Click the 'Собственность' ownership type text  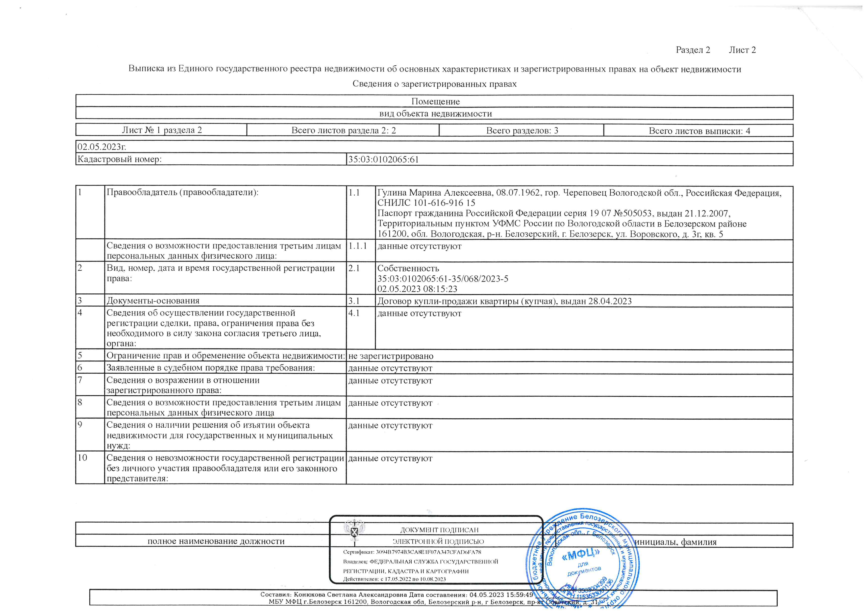tap(408, 268)
